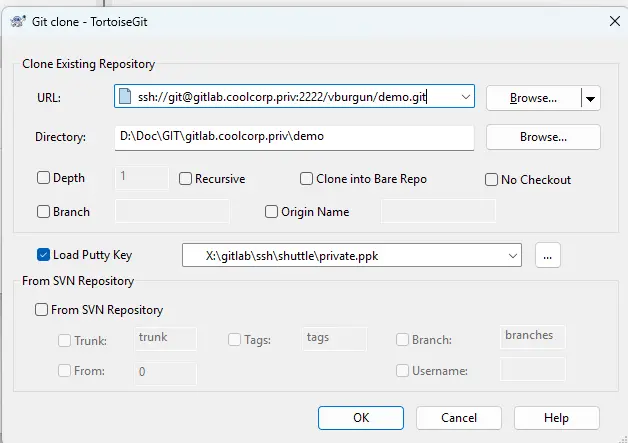This screenshot has height=443, width=628.
Task: Click the Branch name input under Depth
Action: (172, 211)
